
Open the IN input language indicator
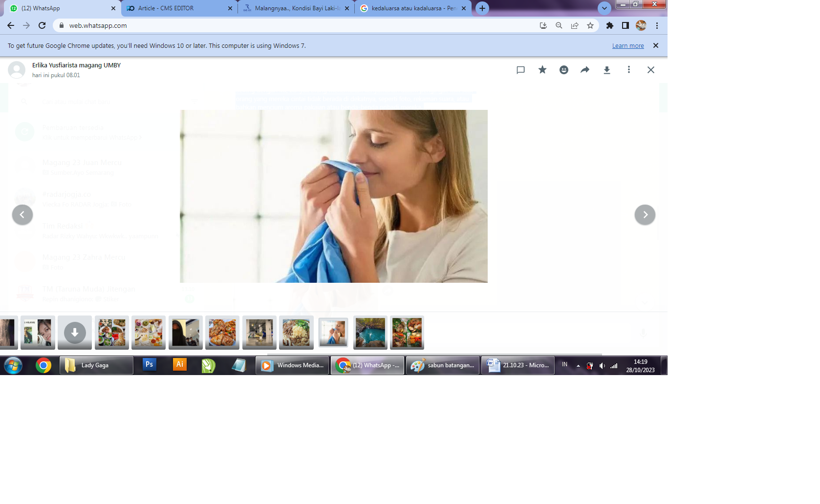(564, 365)
